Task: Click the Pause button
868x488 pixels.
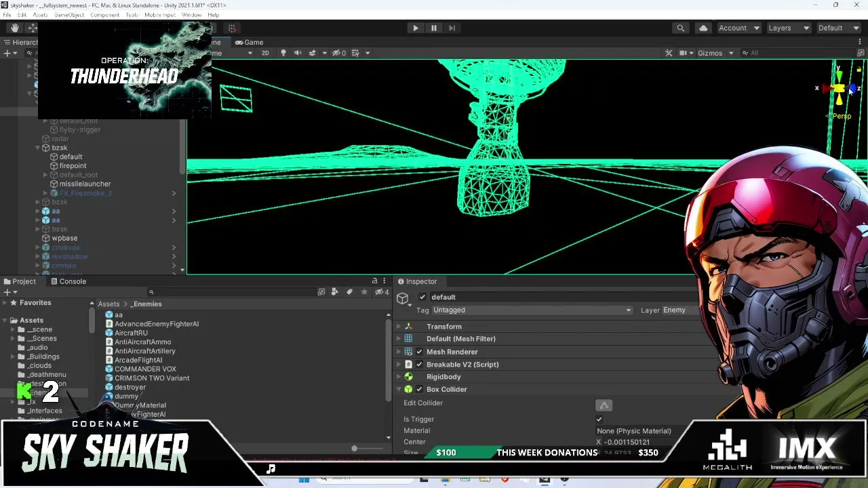Action: (434, 28)
